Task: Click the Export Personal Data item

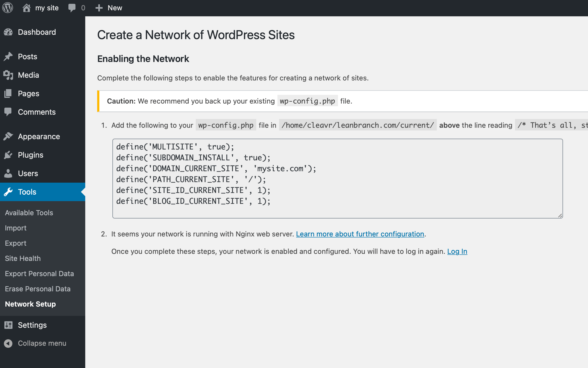Action: (39, 273)
